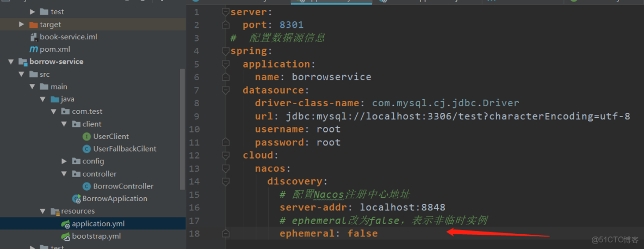Select the BorrowController class icon
Screen dimensions: 644x249
tap(86, 186)
